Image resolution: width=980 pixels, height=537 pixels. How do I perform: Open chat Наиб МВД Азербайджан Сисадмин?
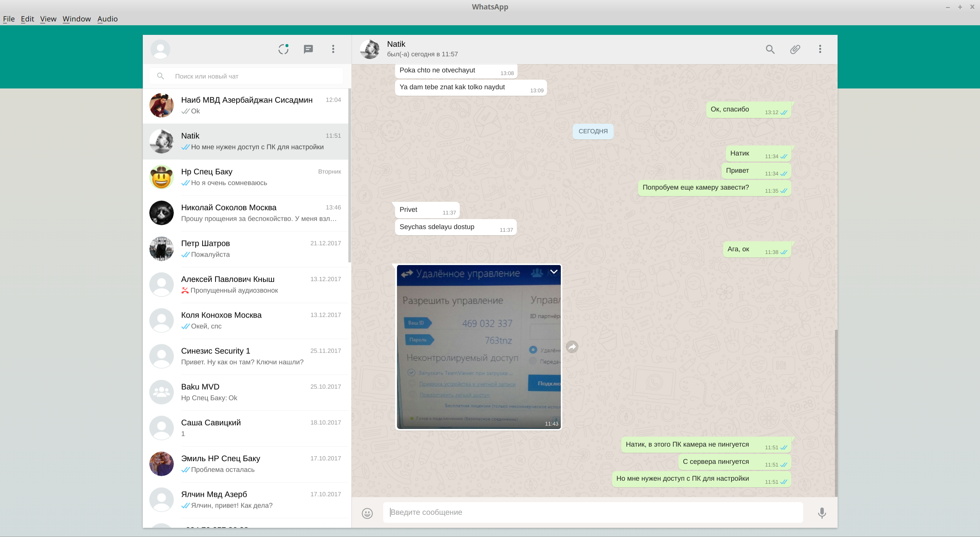[245, 105]
